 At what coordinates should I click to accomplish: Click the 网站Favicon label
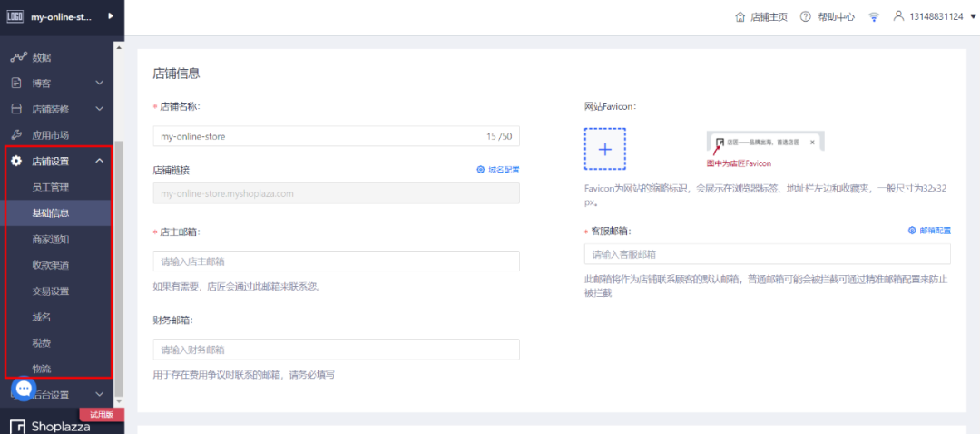(x=610, y=106)
